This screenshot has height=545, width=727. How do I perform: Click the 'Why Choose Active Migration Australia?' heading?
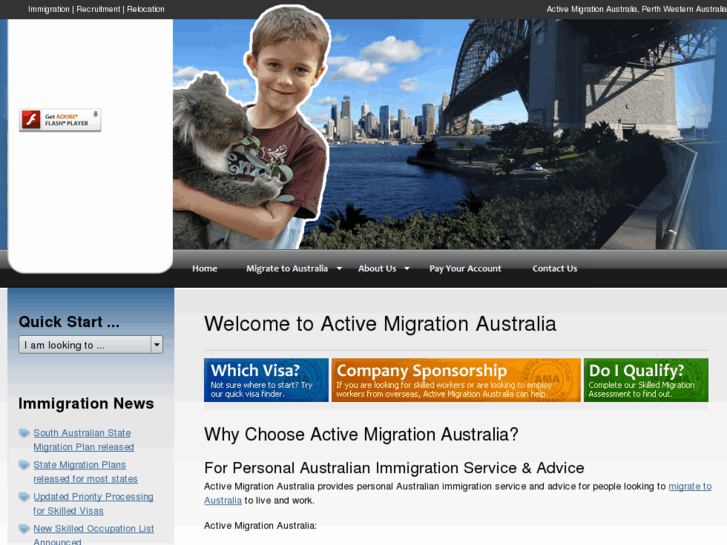[x=361, y=435]
